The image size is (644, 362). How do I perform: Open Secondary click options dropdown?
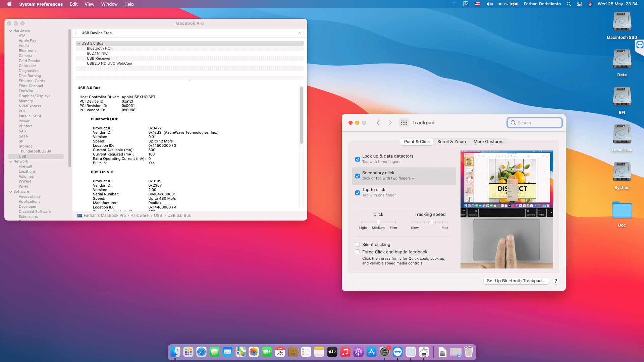coord(388,178)
